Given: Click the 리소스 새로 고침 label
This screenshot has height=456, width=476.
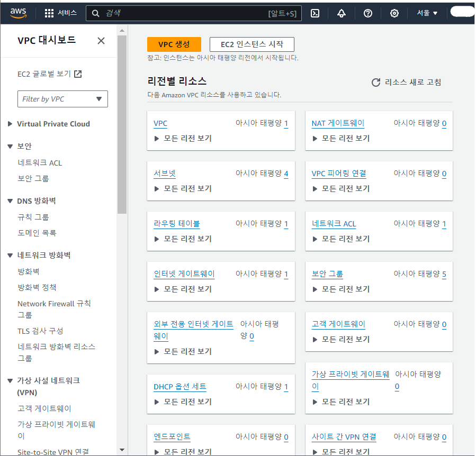Looking at the screenshot, I should (413, 82).
